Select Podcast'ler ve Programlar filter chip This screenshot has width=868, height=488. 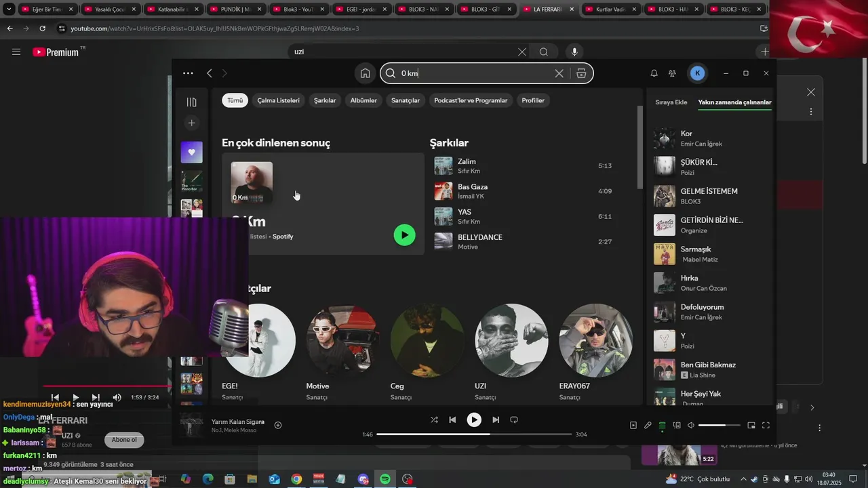coord(471,100)
